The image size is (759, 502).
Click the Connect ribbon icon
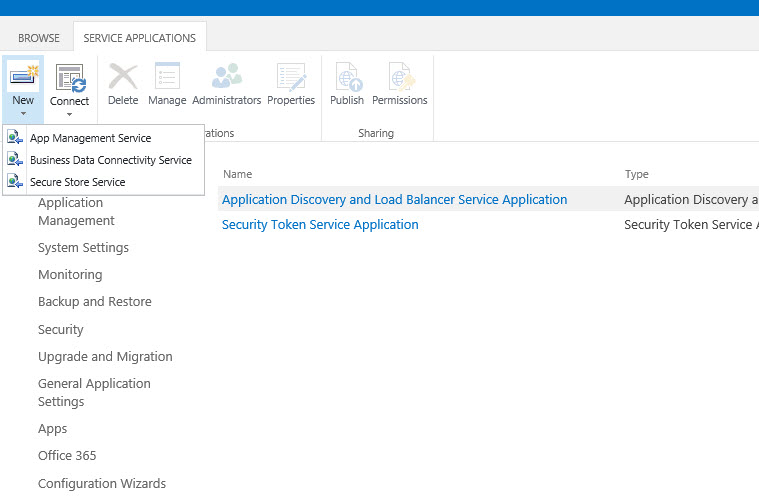click(x=69, y=78)
